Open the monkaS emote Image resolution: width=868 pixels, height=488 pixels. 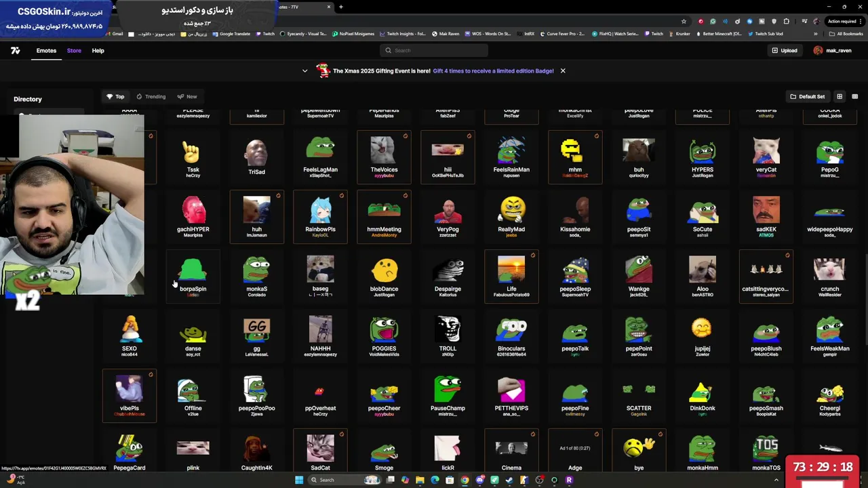pyautogui.click(x=256, y=277)
